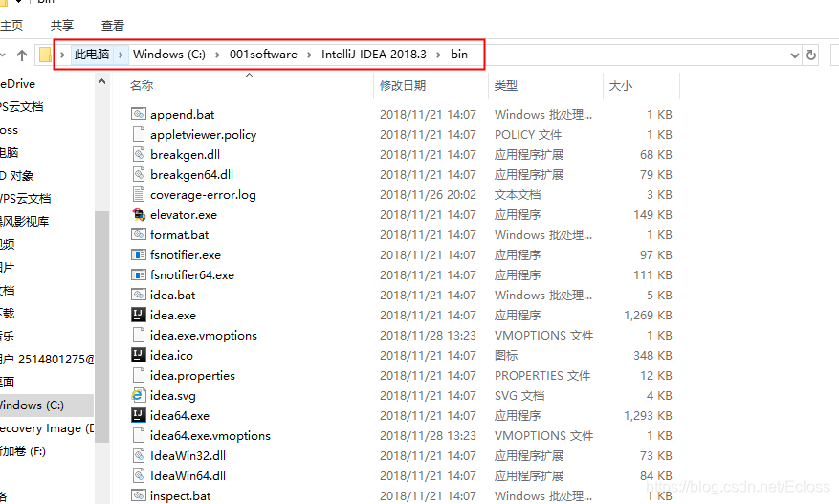This screenshot has width=839, height=504.
Task: Open the 查看 ribbon tab
Action: 113,25
